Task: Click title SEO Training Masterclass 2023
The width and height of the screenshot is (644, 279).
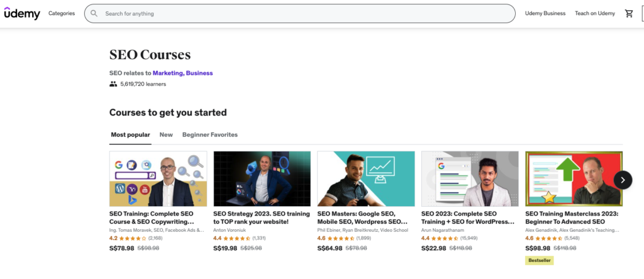Action: click(x=572, y=218)
